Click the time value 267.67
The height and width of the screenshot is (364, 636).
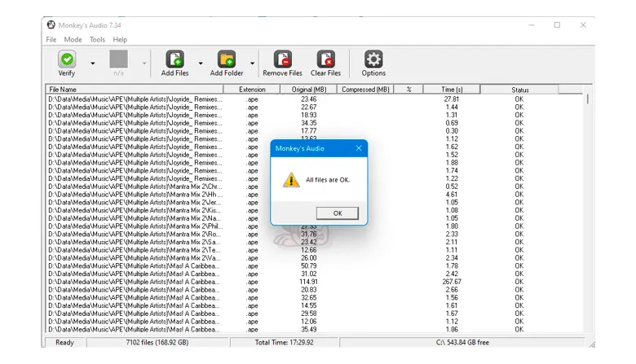point(452,282)
